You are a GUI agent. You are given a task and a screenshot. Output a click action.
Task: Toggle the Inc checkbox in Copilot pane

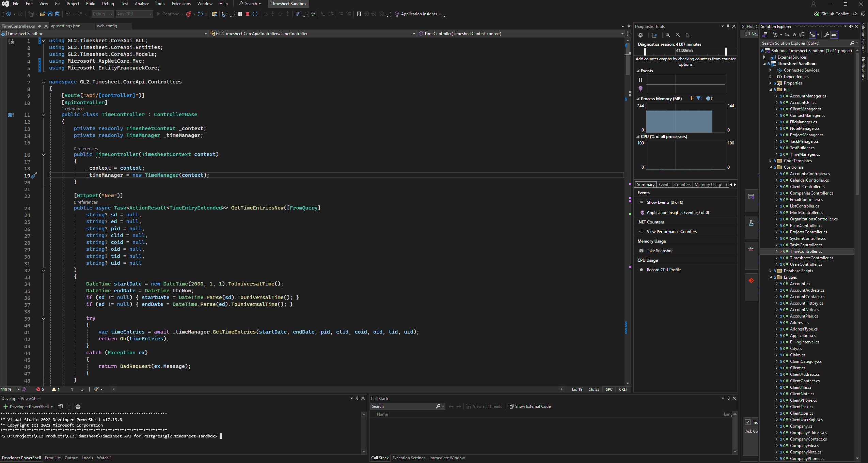[748, 422]
